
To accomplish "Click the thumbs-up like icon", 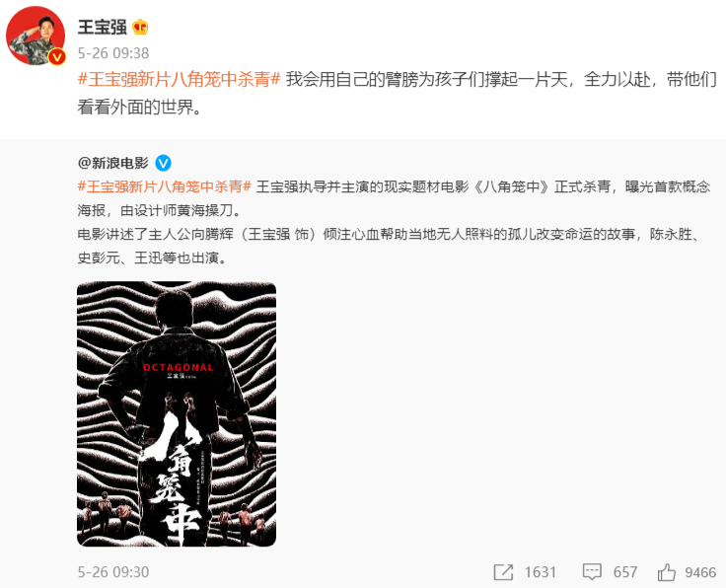I will [666, 572].
